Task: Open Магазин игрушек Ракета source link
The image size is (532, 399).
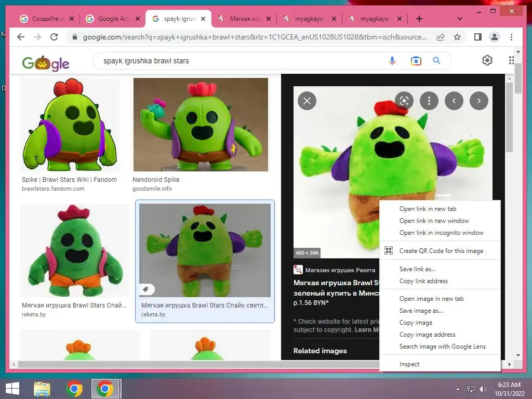Action: 340,270
